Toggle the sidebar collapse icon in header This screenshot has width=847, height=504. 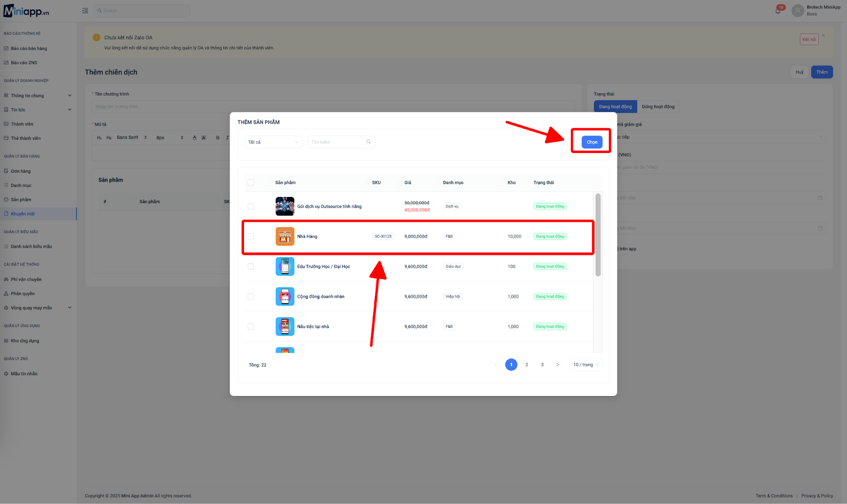(85, 11)
